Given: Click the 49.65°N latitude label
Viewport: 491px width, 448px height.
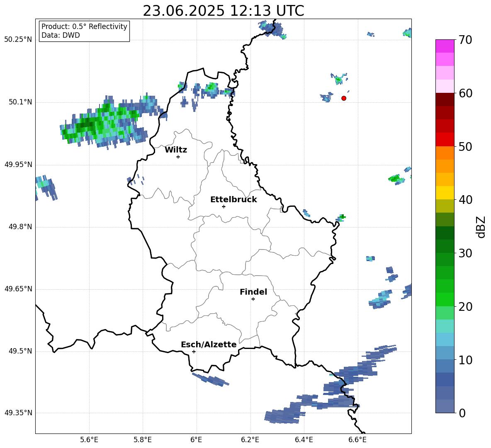Looking at the screenshot, I should pos(18,289).
